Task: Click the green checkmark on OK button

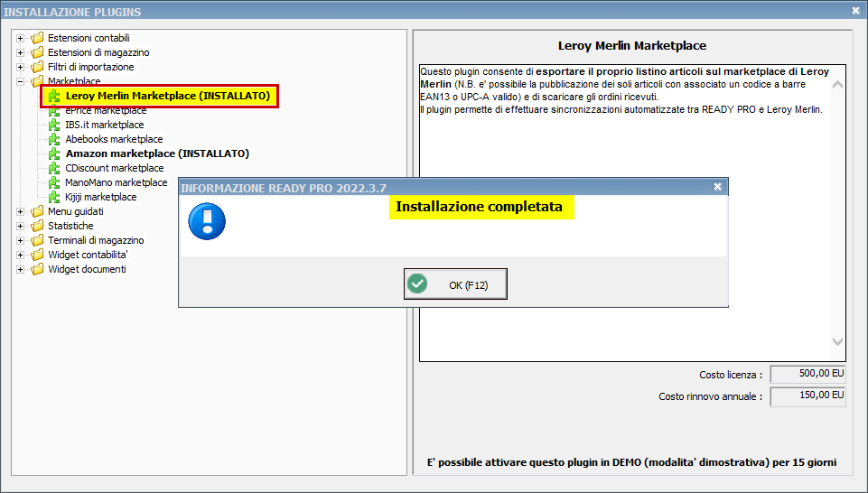Action: pos(417,284)
